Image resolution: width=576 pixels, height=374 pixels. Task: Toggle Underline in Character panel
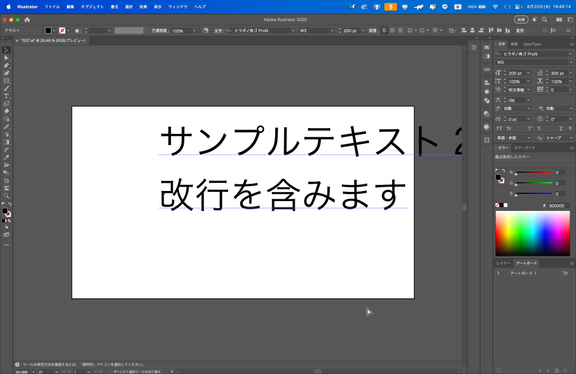[x=561, y=128]
